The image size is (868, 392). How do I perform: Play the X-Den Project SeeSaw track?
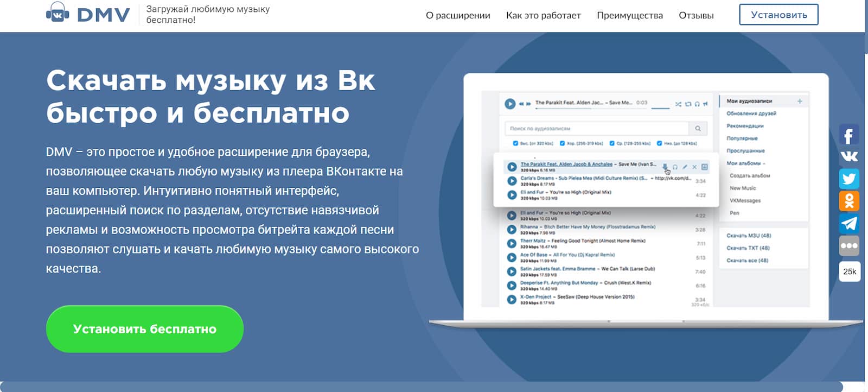coord(512,300)
